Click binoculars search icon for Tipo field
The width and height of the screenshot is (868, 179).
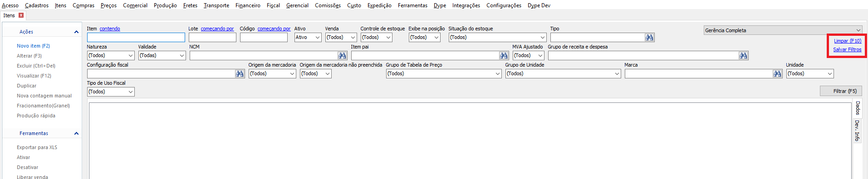point(649,38)
